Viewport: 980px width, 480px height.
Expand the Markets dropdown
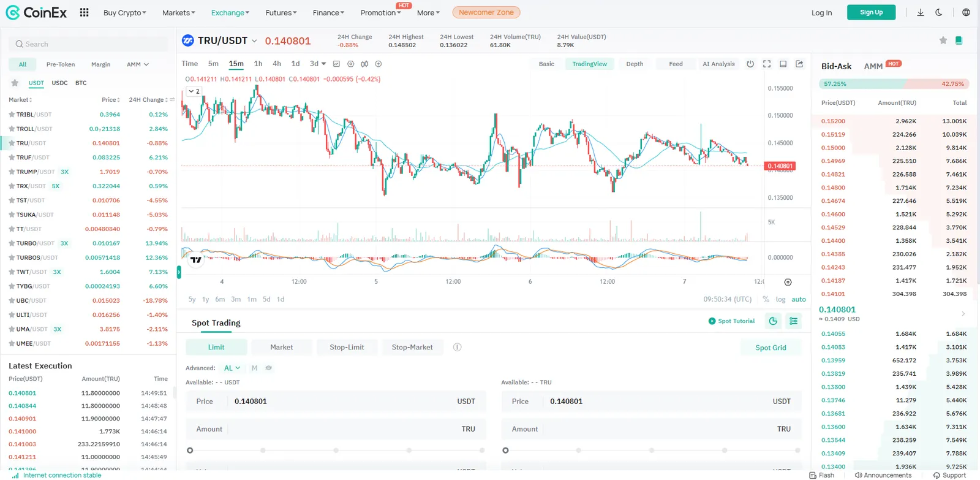(179, 12)
